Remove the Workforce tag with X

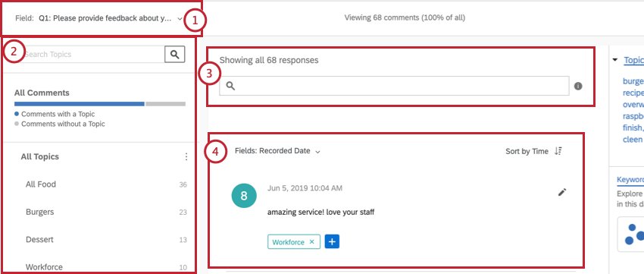(311, 242)
